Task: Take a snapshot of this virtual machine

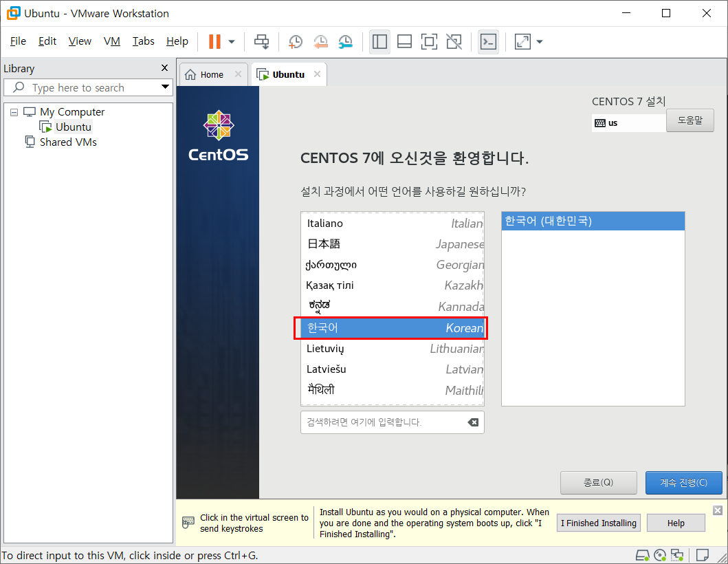Action: pyautogui.click(x=296, y=42)
